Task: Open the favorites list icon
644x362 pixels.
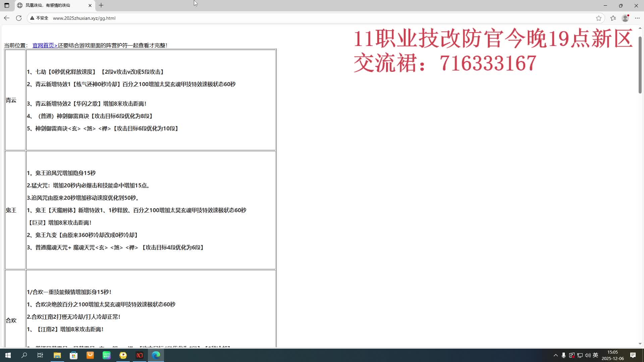Action: (613, 18)
